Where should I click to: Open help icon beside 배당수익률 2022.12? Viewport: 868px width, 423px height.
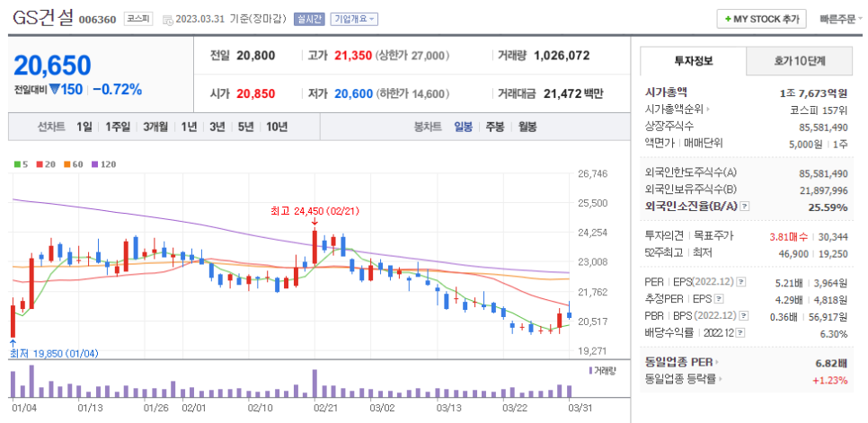pyautogui.click(x=740, y=333)
